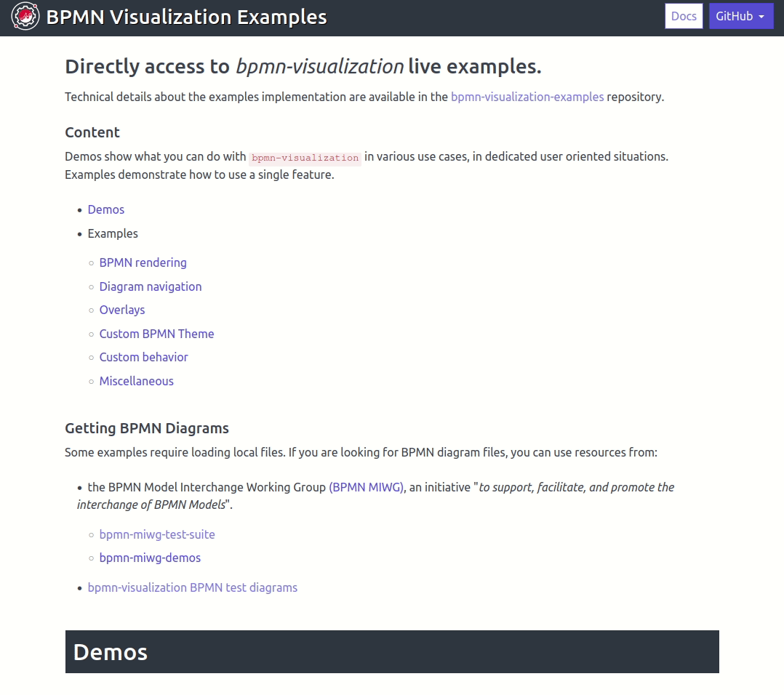Click the inline bpmn-visualization code snippet
Image resolution: width=784 pixels, height=695 pixels.
pos(304,157)
